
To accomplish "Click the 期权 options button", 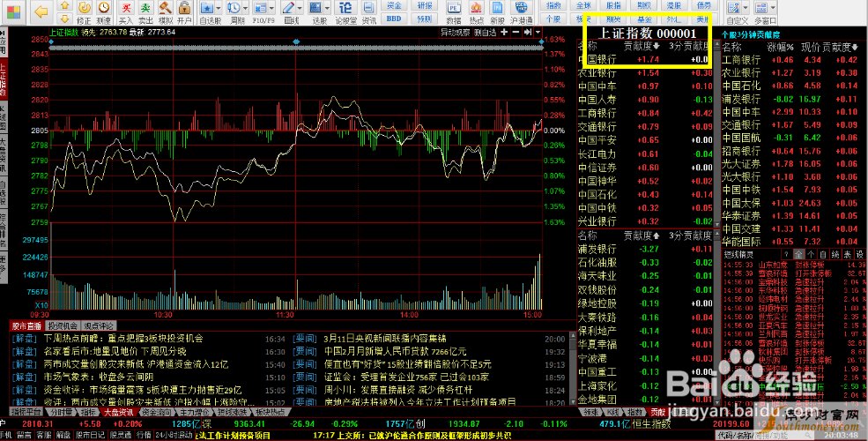I will click(643, 5).
